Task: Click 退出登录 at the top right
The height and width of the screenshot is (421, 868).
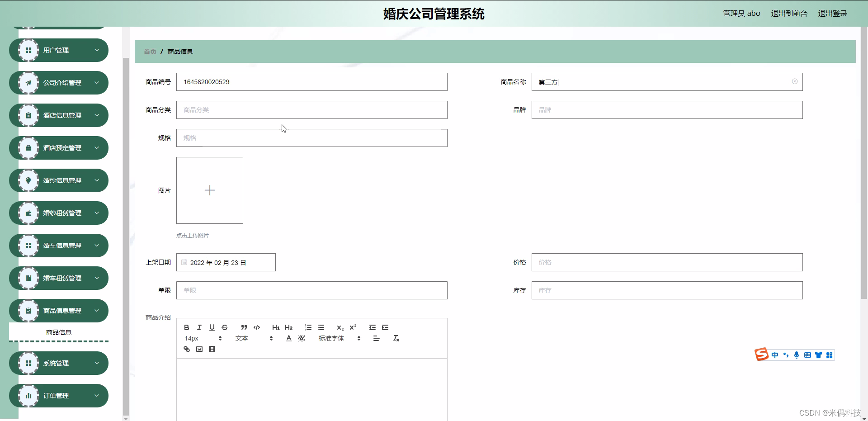Action: pyautogui.click(x=832, y=13)
